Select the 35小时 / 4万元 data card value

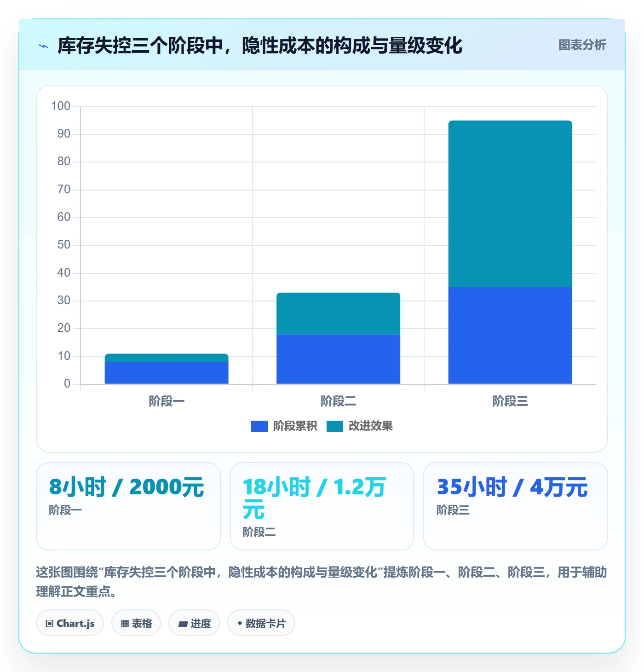coord(512,487)
